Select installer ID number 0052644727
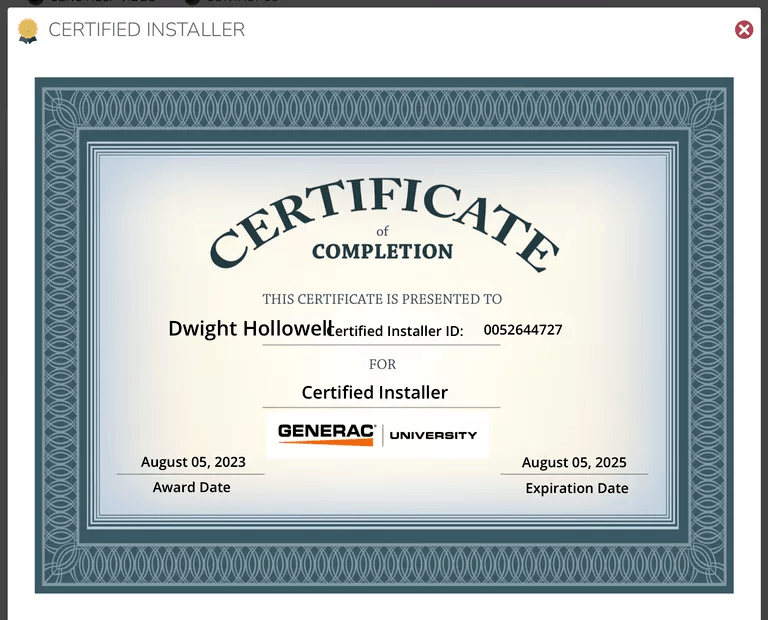This screenshot has width=768, height=620. pyautogui.click(x=522, y=329)
